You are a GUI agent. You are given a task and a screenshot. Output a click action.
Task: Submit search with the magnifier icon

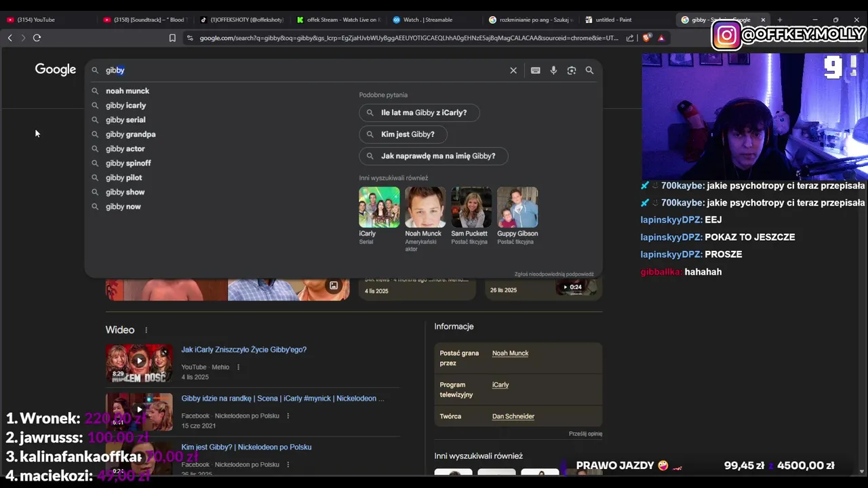(x=589, y=70)
